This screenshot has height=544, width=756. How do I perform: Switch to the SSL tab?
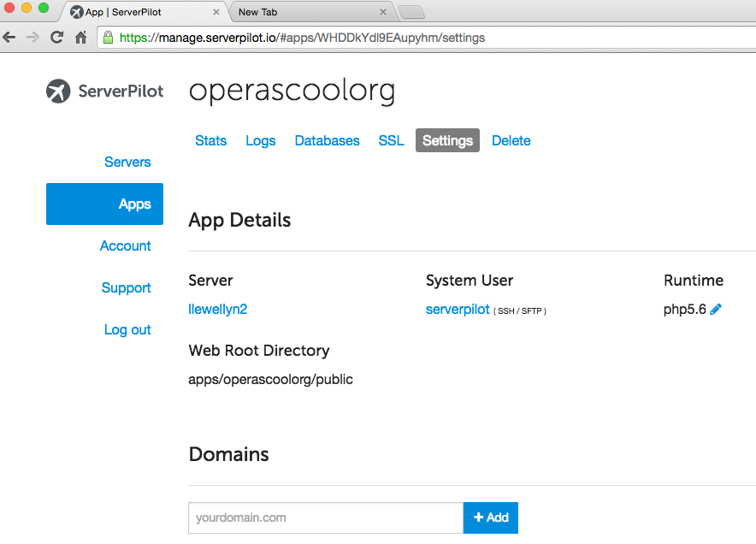pyautogui.click(x=391, y=140)
